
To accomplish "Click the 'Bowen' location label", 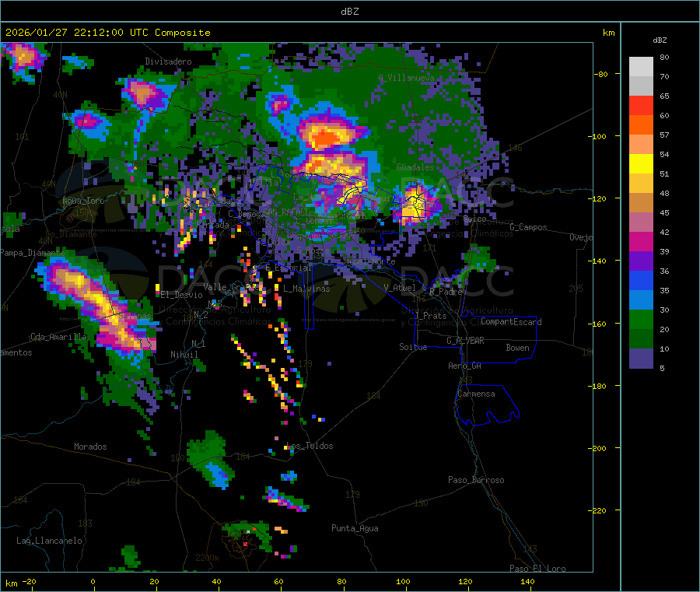I will pyautogui.click(x=518, y=348).
